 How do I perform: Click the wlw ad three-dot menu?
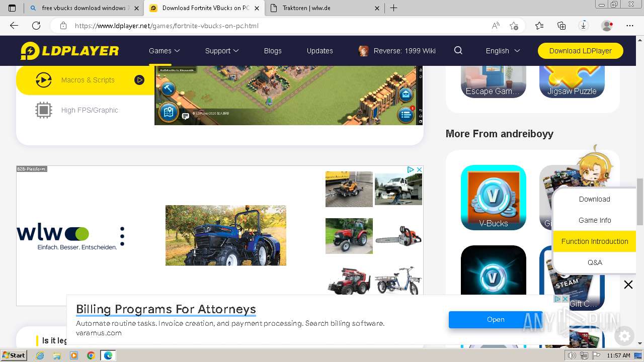[122, 236]
